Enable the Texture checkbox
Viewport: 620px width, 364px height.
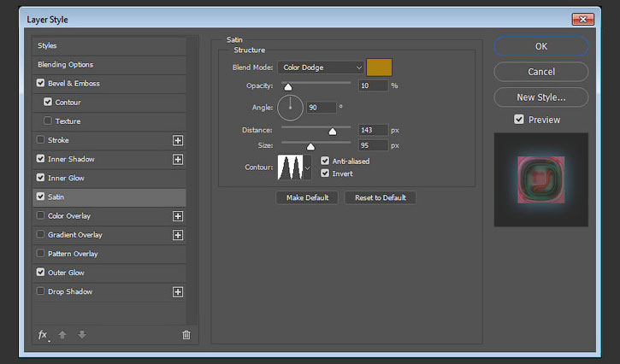48,120
